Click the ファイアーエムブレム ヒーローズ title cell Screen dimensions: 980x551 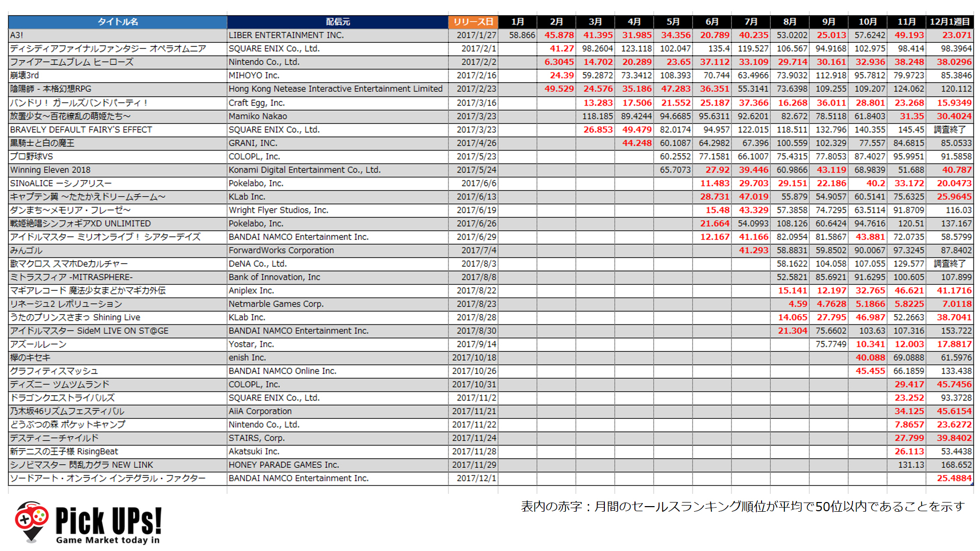(x=117, y=62)
